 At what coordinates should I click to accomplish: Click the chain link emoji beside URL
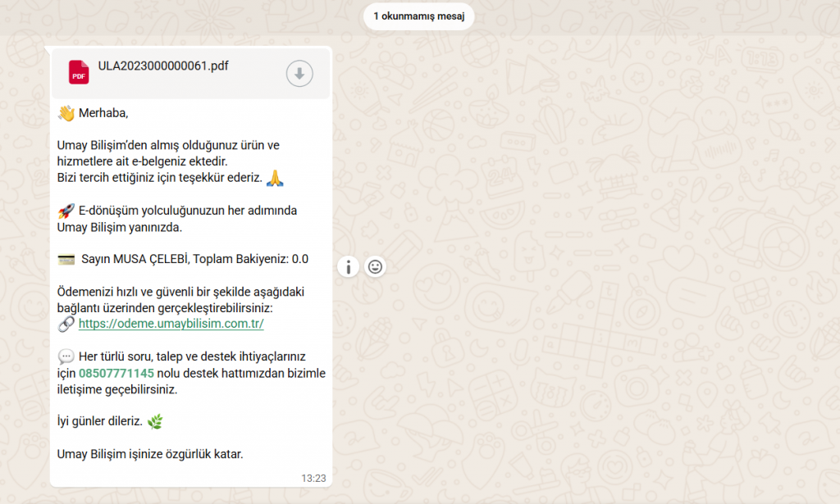tap(66, 325)
